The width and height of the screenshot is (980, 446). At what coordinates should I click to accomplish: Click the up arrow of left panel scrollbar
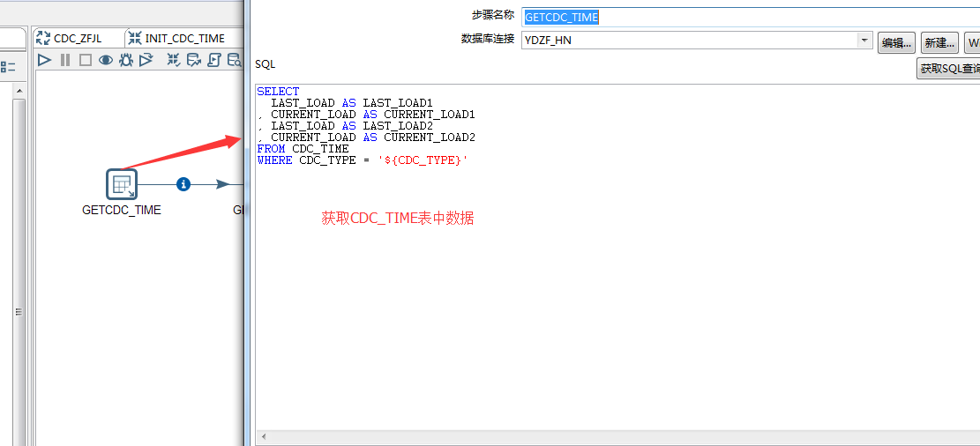[19, 92]
